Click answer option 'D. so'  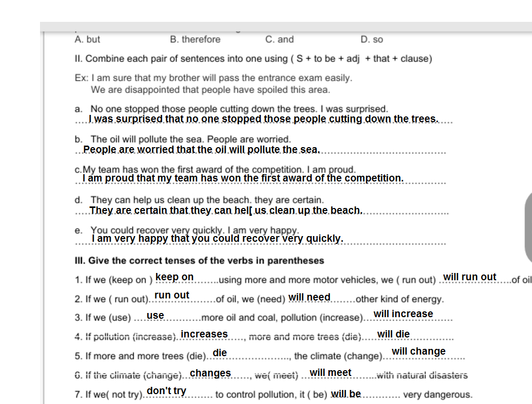click(371, 40)
